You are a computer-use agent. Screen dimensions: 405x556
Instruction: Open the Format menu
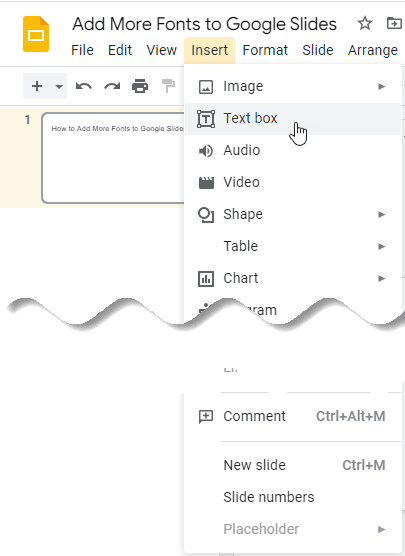[265, 50]
